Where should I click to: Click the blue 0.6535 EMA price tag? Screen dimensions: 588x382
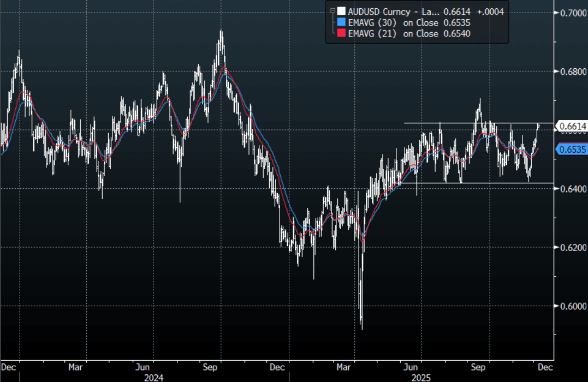[571, 149]
